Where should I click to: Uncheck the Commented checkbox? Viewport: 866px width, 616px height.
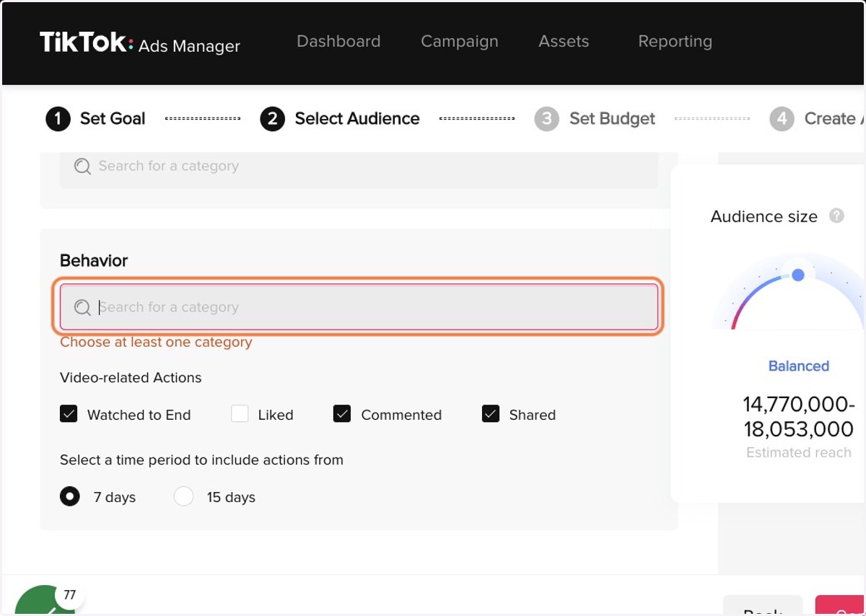[x=342, y=414]
